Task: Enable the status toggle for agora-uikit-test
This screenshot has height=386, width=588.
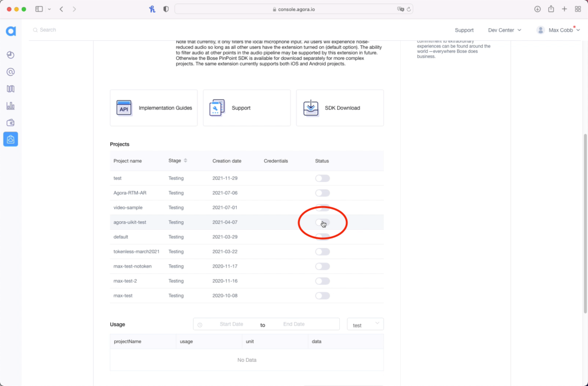Action: coord(323,222)
